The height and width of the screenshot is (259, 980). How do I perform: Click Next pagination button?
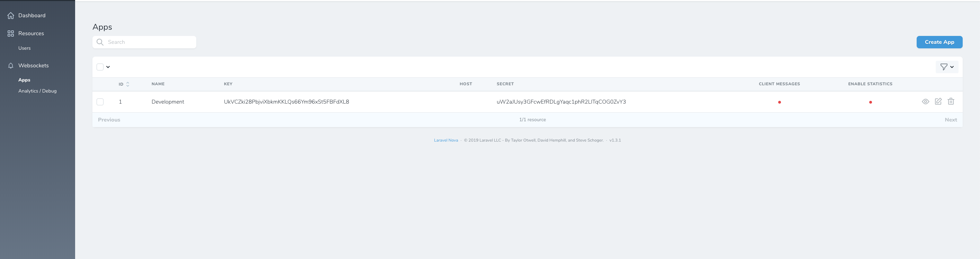950,119
